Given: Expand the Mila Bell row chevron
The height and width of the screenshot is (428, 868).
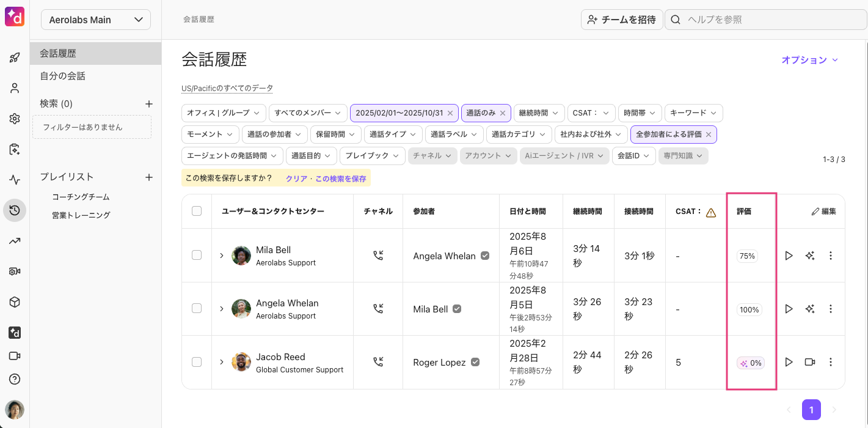Looking at the screenshot, I should click(222, 256).
